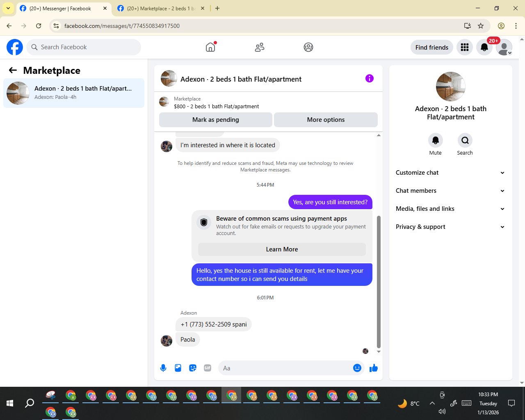
Task: Go back using the Marketplace back arrow
Action: (13, 71)
